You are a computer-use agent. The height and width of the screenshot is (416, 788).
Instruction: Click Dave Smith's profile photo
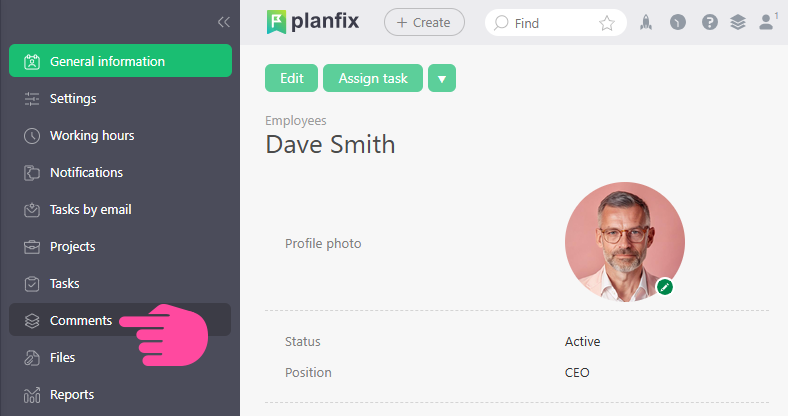tap(624, 242)
